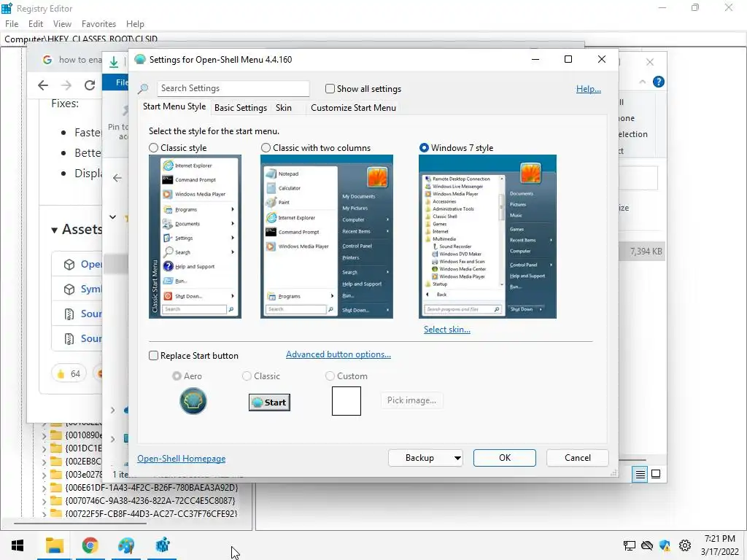Collapse the Assets section in browser
The width and height of the screenshot is (747, 560).
pos(54,230)
